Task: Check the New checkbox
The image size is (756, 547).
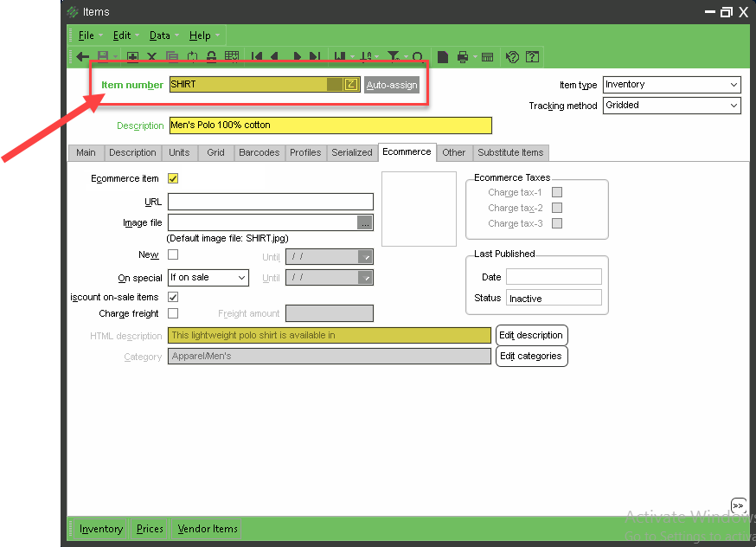Action: pos(173,254)
